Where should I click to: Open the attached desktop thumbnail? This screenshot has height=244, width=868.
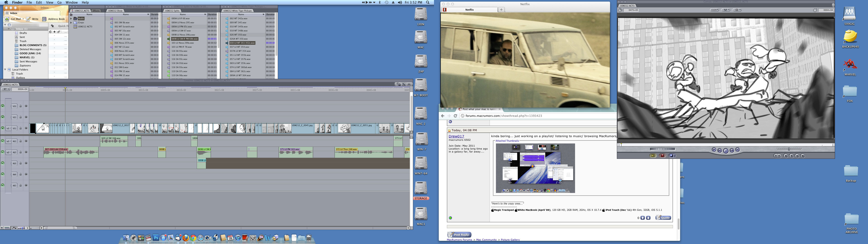[x=535, y=168]
